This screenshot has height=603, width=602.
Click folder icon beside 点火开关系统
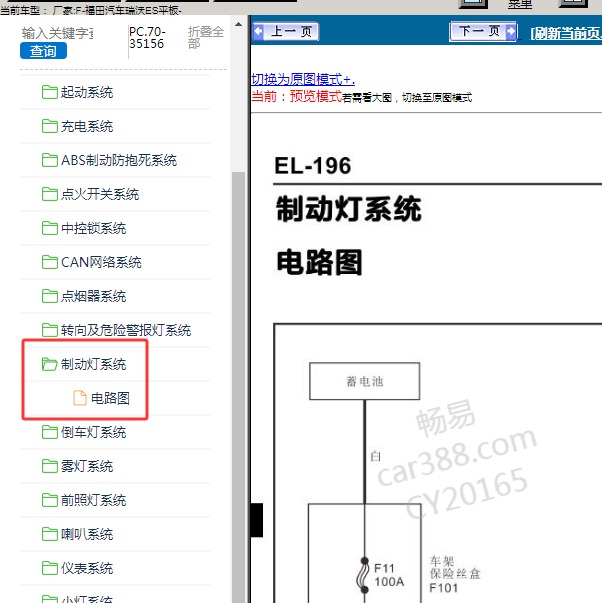pyautogui.click(x=50, y=194)
